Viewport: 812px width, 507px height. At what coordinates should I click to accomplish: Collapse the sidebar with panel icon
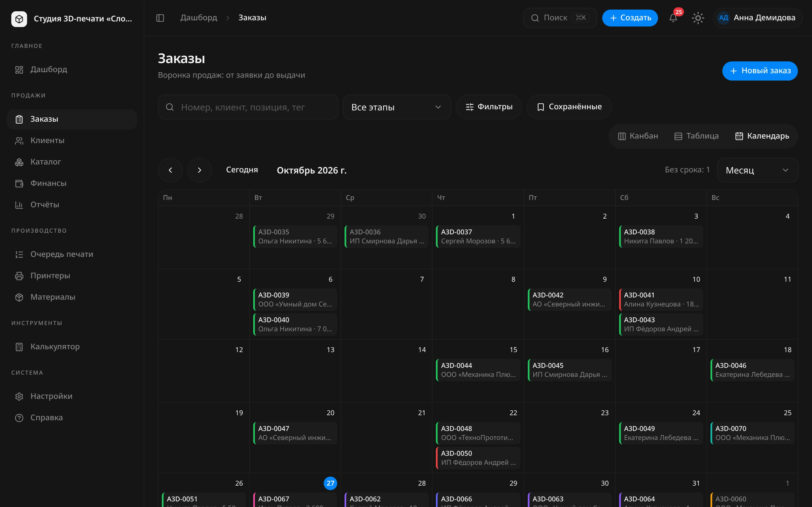[x=160, y=18]
